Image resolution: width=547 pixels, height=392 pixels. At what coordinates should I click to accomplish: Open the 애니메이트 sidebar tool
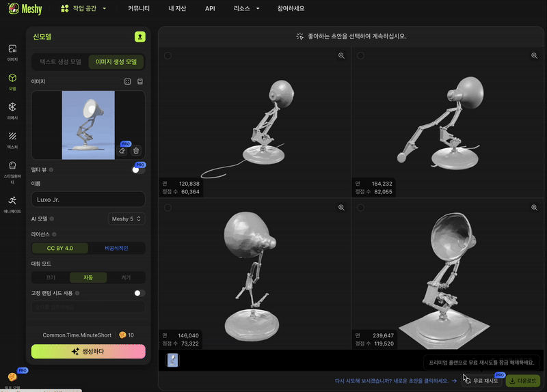click(x=12, y=204)
